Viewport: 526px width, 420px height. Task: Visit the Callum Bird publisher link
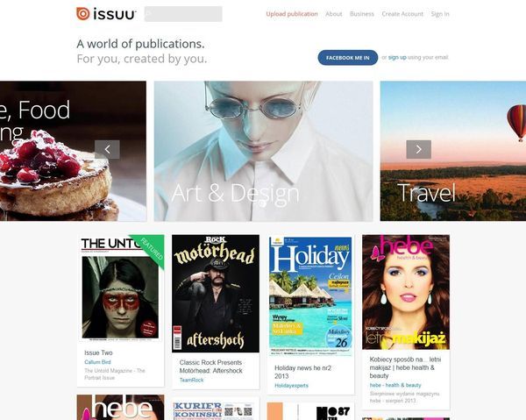[97, 362]
